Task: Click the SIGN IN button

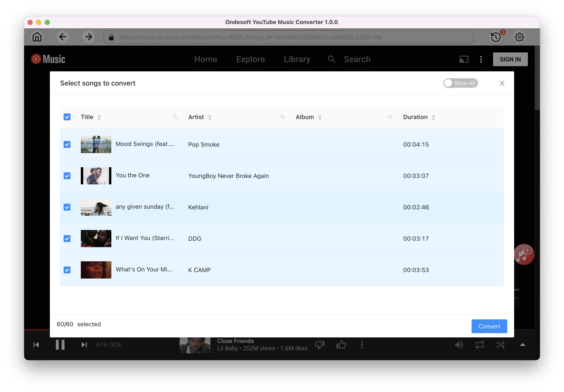Action: point(511,59)
